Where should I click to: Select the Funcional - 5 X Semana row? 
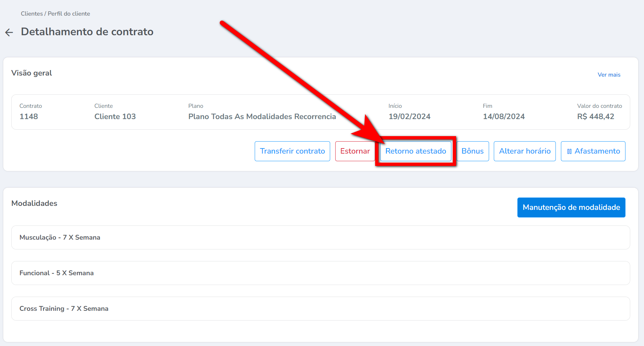click(57, 273)
